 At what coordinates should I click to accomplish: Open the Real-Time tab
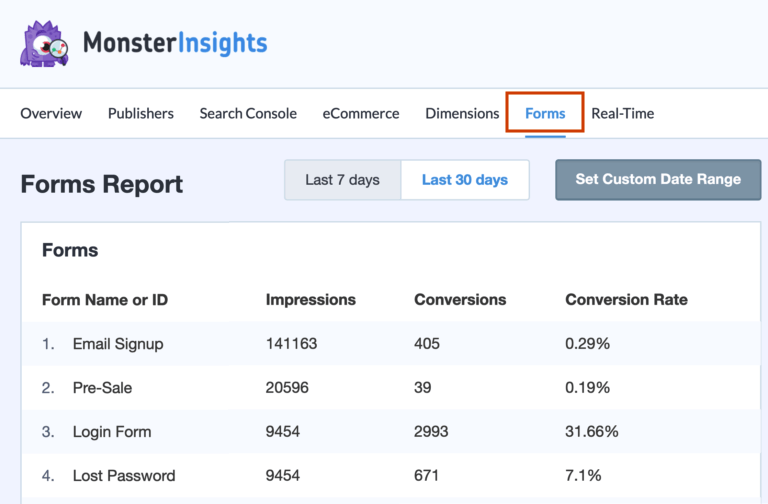622,113
